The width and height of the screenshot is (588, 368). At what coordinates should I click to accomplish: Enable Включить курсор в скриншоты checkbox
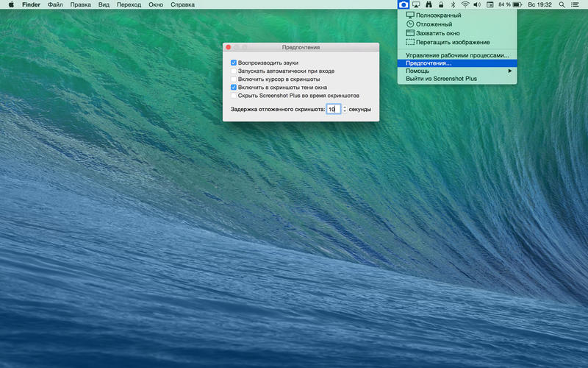234,79
